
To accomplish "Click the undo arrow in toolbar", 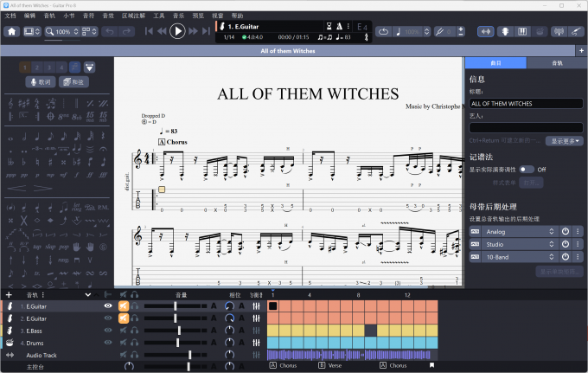I will pos(110,31).
